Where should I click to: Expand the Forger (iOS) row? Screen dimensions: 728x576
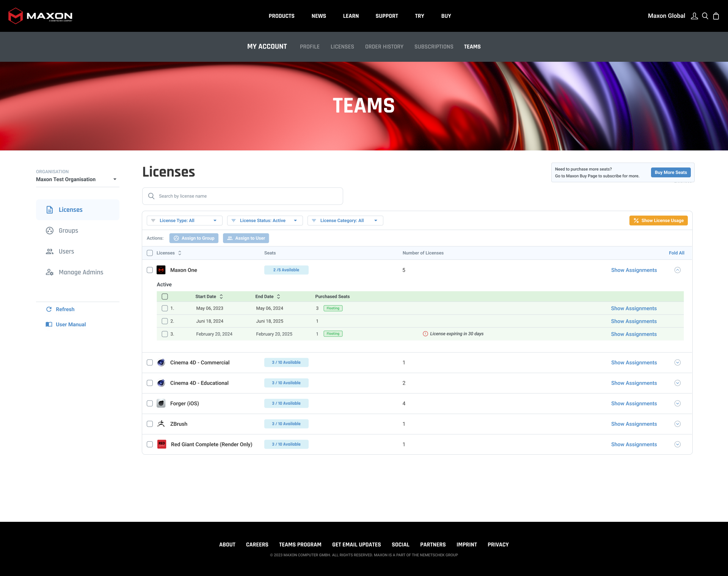[x=678, y=403]
